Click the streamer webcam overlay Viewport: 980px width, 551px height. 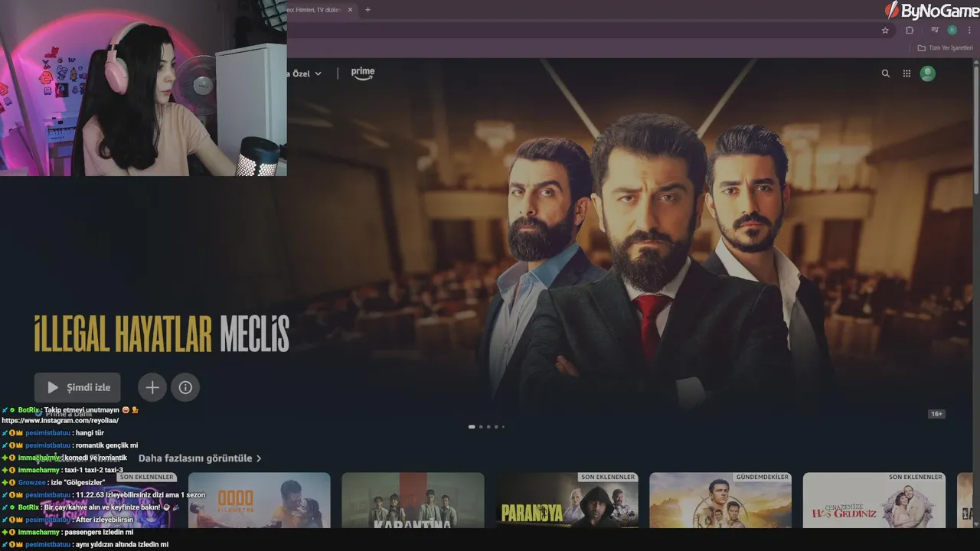point(143,88)
